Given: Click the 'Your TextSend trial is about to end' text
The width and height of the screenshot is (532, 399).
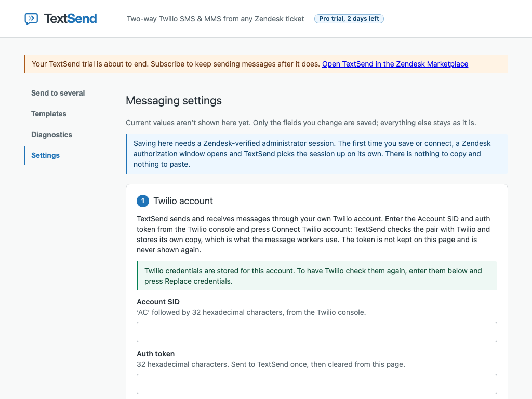Looking at the screenshot, I should click(176, 64).
